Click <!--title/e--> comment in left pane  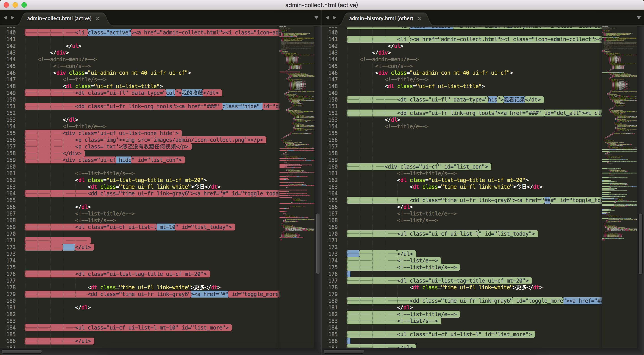[x=85, y=127]
